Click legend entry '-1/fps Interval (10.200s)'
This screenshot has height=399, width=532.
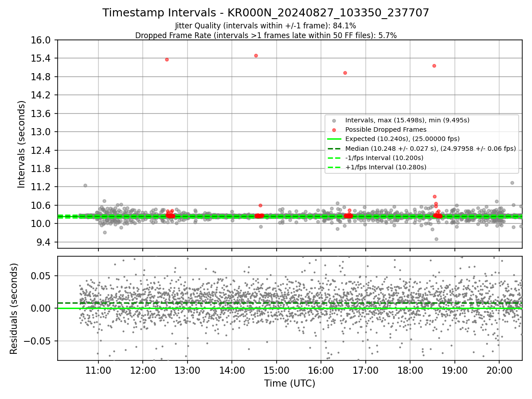click(384, 158)
